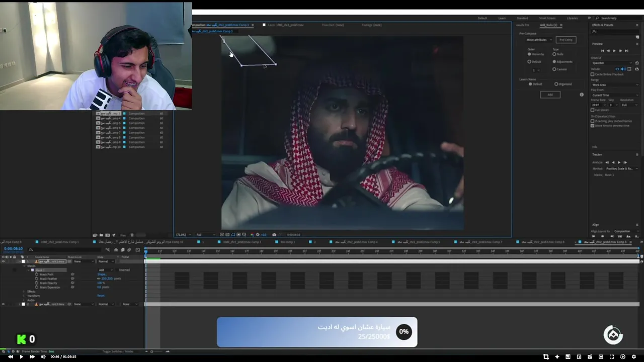Play the preview in the Preview panel

[614, 51]
